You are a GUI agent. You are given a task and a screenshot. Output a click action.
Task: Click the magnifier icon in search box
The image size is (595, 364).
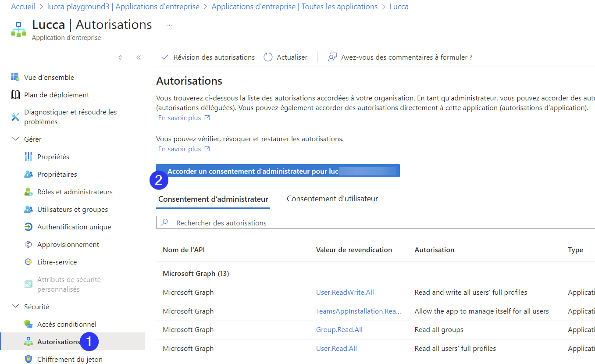[x=164, y=222]
